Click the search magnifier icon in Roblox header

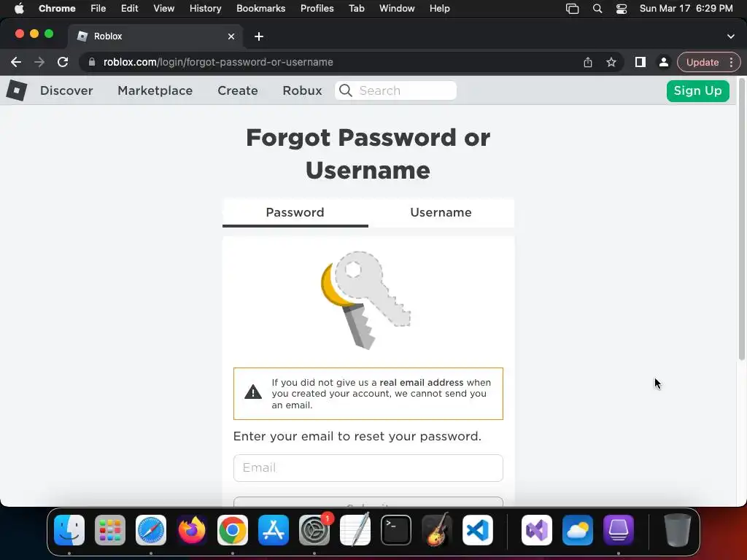tap(346, 90)
